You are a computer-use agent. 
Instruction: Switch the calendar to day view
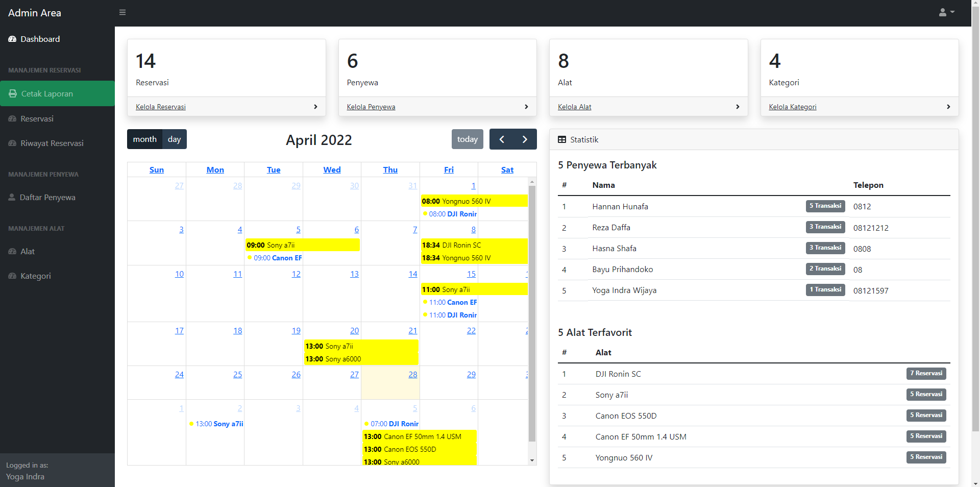174,139
